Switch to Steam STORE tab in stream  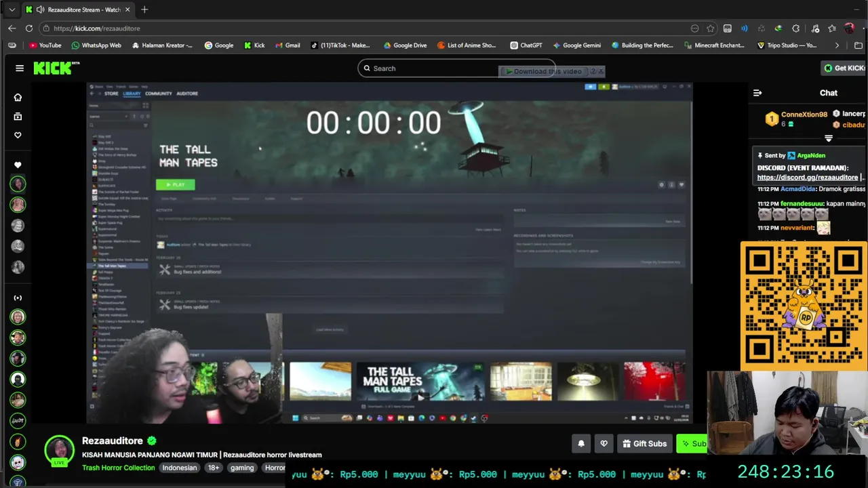pos(111,94)
